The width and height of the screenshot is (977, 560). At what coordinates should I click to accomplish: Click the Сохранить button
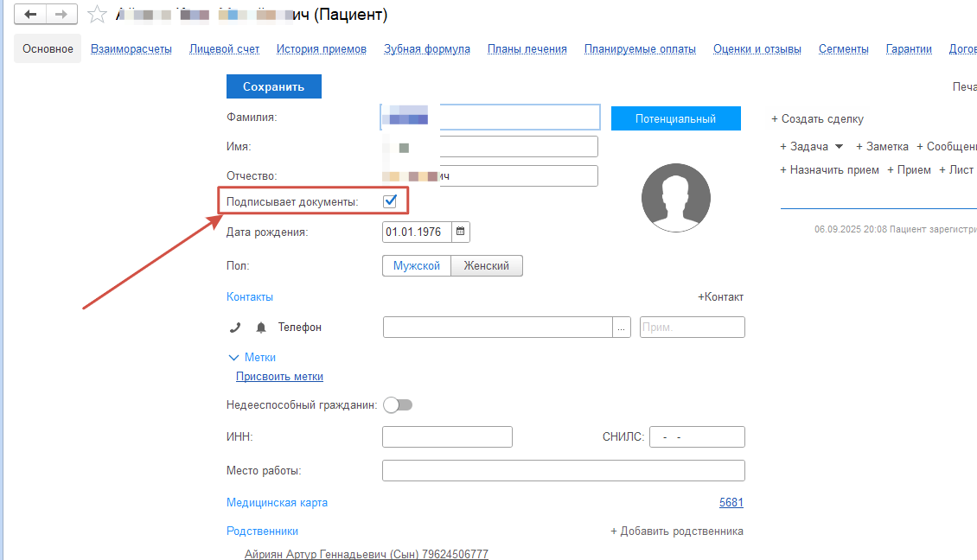pos(273,86)
